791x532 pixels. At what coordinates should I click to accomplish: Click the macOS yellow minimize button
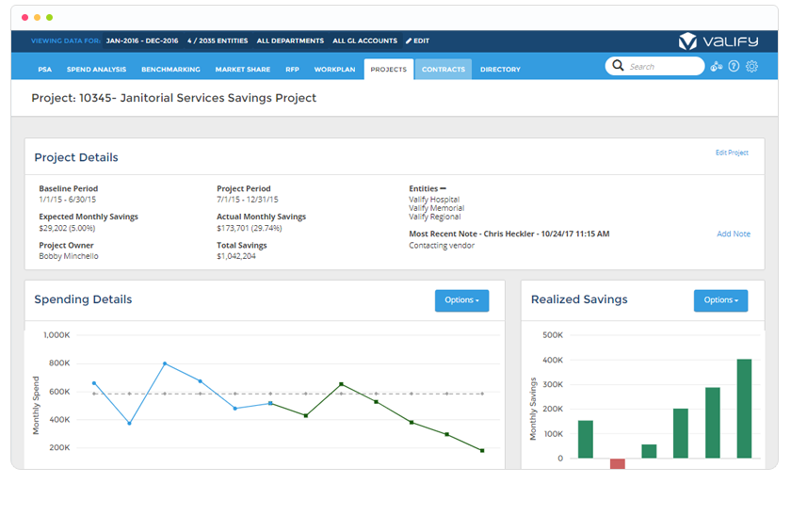pyautogui.click(x=38, y=17)
